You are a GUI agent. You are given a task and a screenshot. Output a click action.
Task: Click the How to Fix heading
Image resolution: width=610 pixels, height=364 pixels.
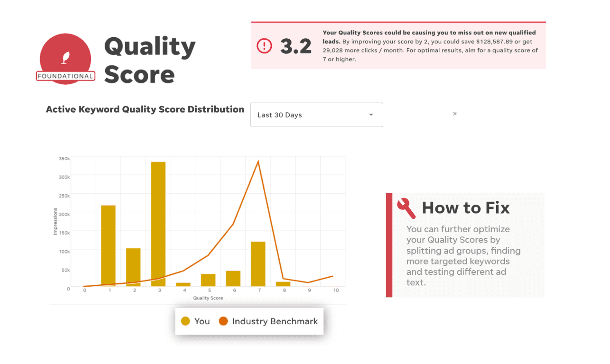[466, 208]
